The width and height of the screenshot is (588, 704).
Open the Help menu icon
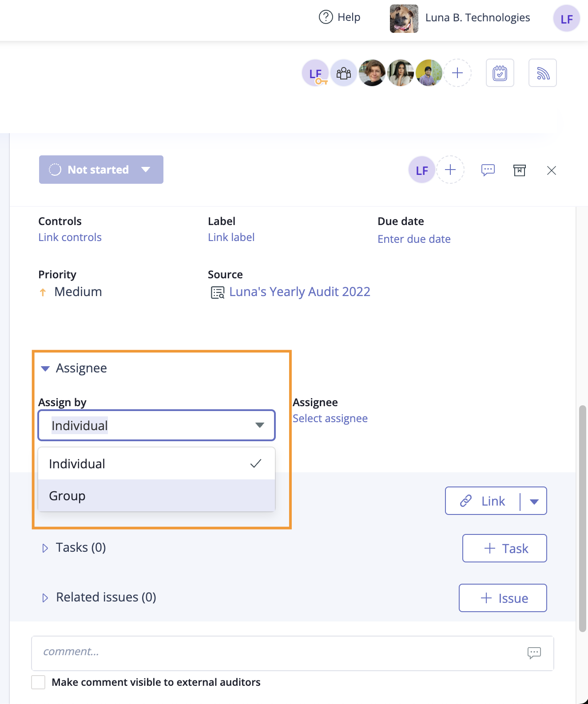point(326,17)
